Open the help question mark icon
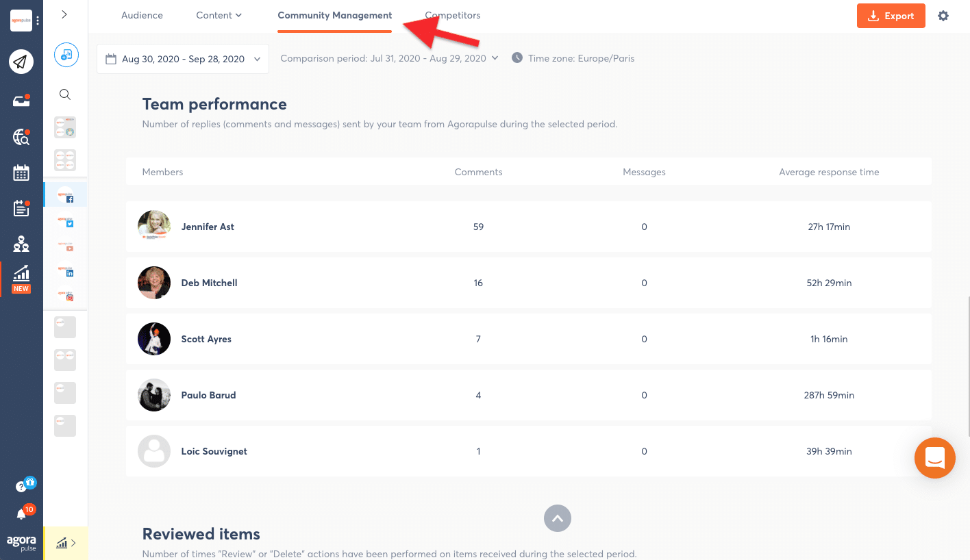Viewport: 970px width, 560px height. 21,487
